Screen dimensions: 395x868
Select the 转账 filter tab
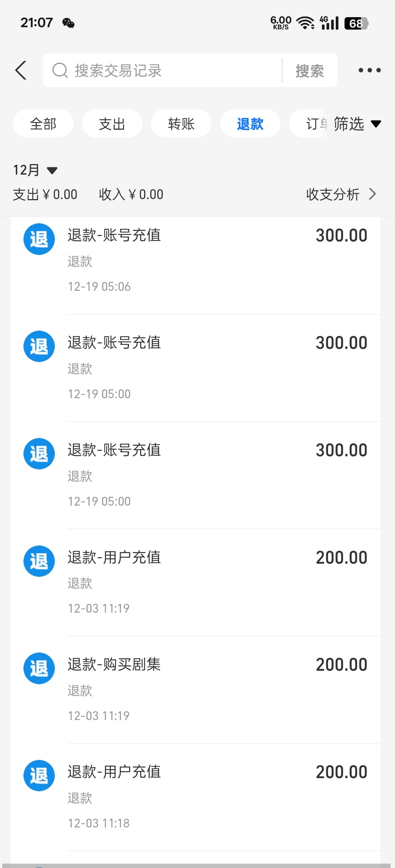[181, 124]
